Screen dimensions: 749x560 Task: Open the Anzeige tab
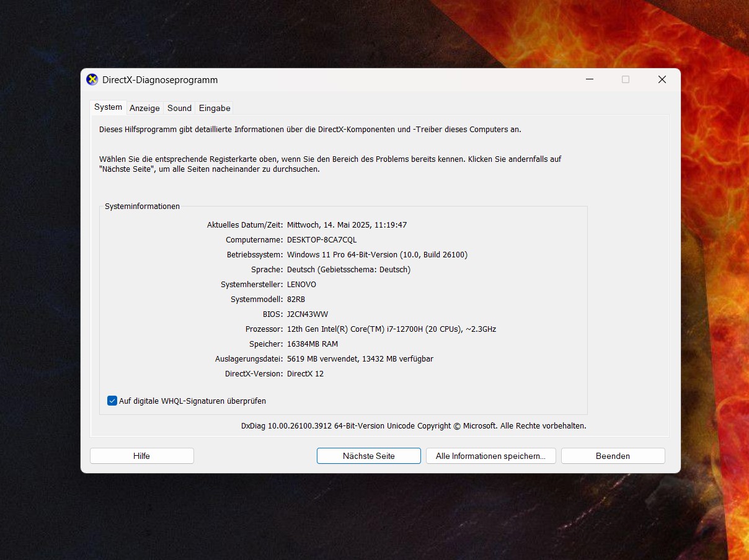point(144,108)
